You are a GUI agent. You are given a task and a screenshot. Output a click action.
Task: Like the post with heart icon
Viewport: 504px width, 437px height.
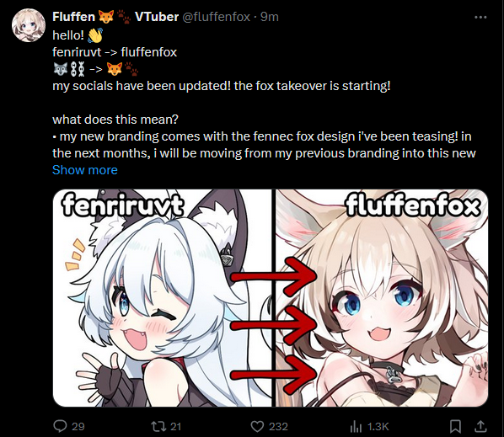[257, 426]
